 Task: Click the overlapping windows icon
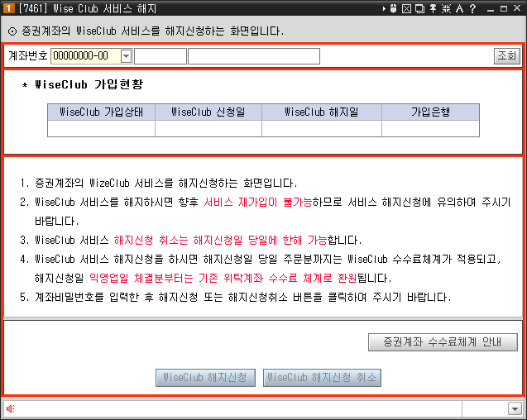pos(419,8)
